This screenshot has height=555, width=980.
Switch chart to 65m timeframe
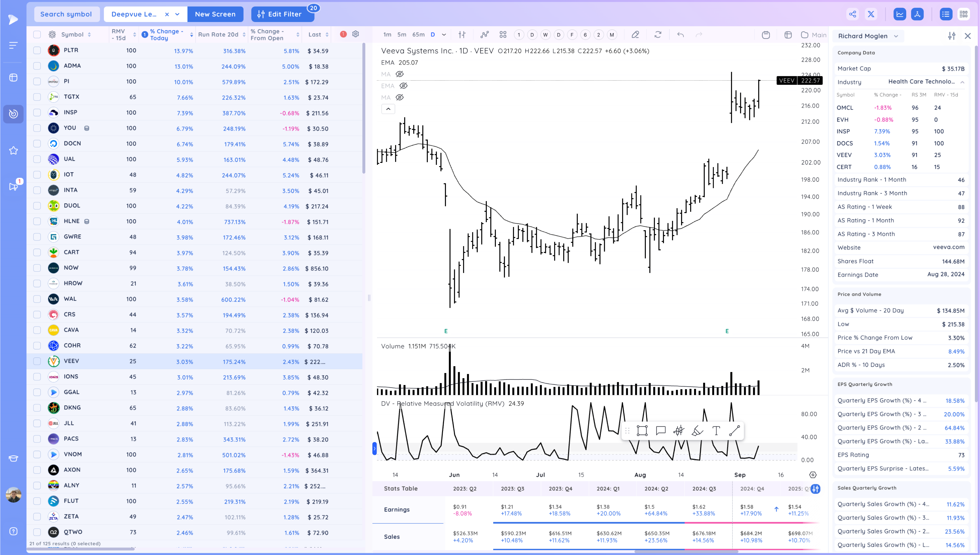point(418,35)
